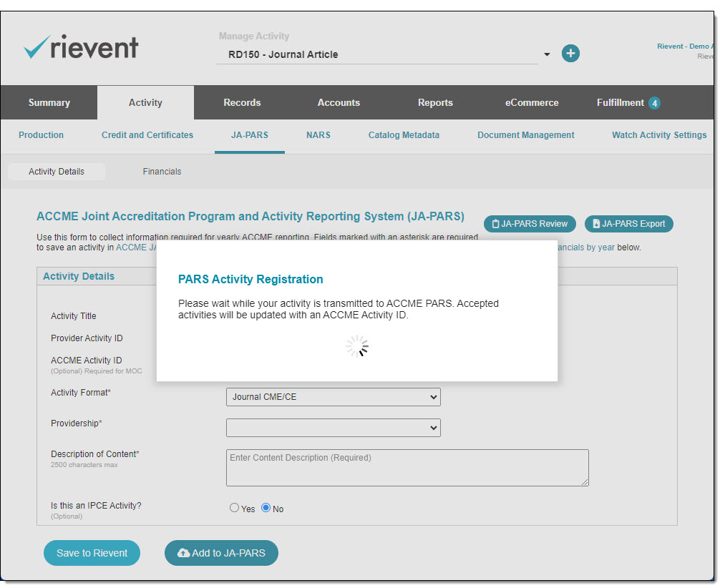Click the Fulfillment badge showing 4
Viewport: 720px width, 588px height.
pos(654,103)
